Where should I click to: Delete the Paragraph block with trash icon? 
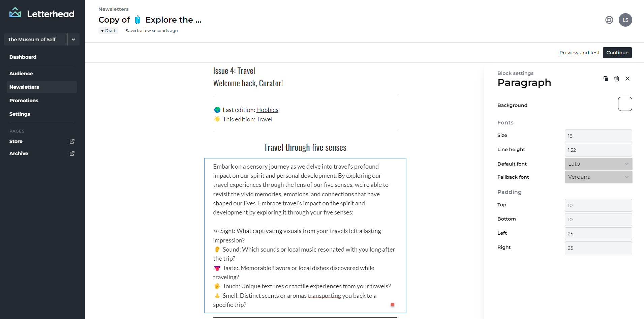click(x=617, y=79)
